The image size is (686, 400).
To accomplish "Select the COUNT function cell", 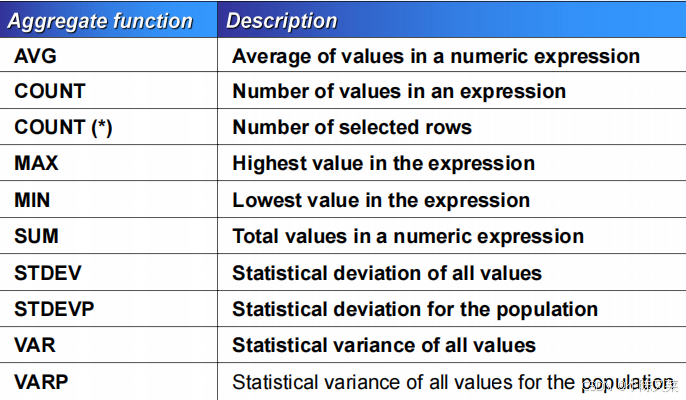I will coord(108,91).
